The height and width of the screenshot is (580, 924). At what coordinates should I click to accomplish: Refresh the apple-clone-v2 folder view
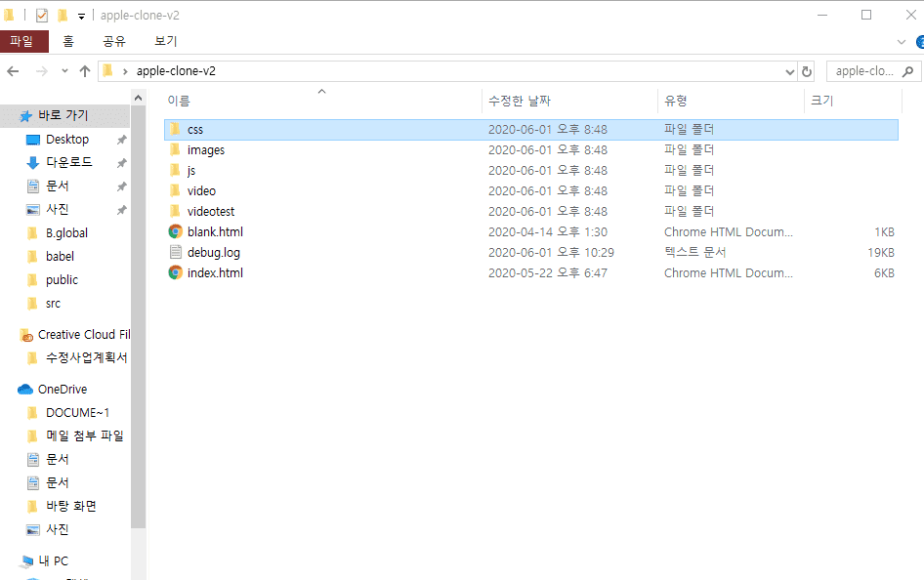point(807,71)
